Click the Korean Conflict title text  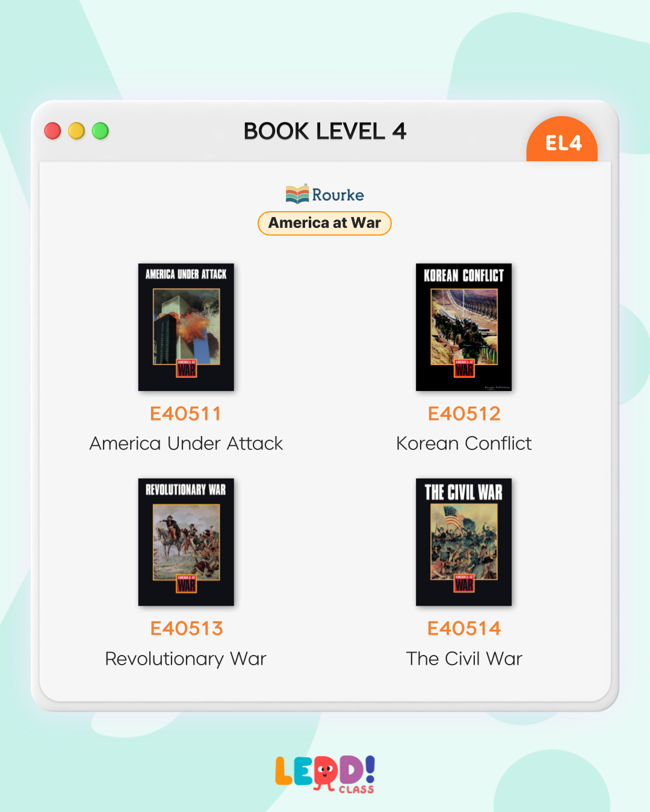coord(464,443)
